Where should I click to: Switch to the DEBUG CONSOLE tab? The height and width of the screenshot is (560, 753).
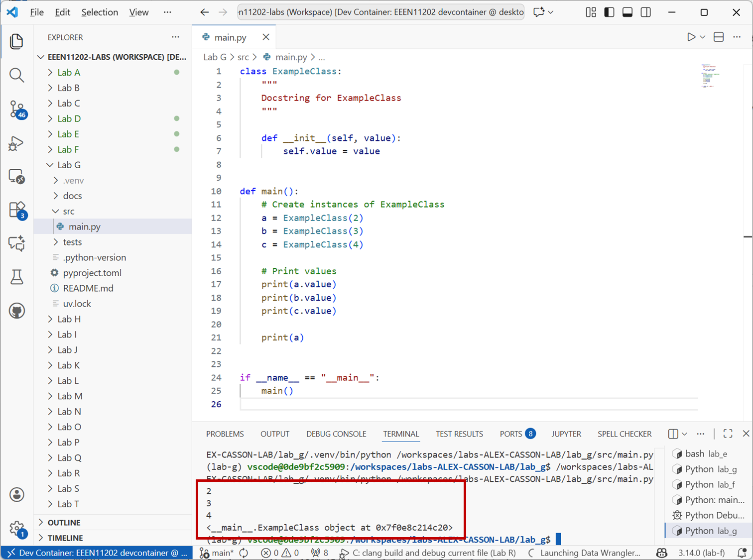click(x=336, y=434)
